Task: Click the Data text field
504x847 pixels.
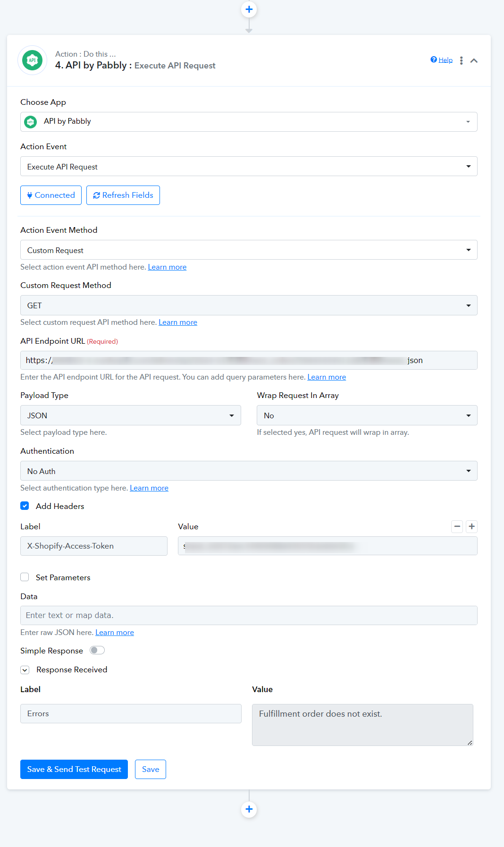Action: click(x=249, y=615)
